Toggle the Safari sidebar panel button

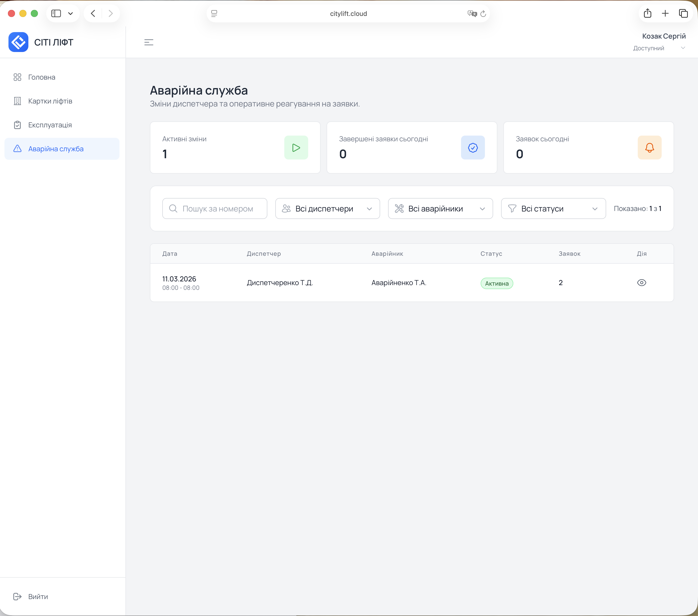click(x=56, y=14)
